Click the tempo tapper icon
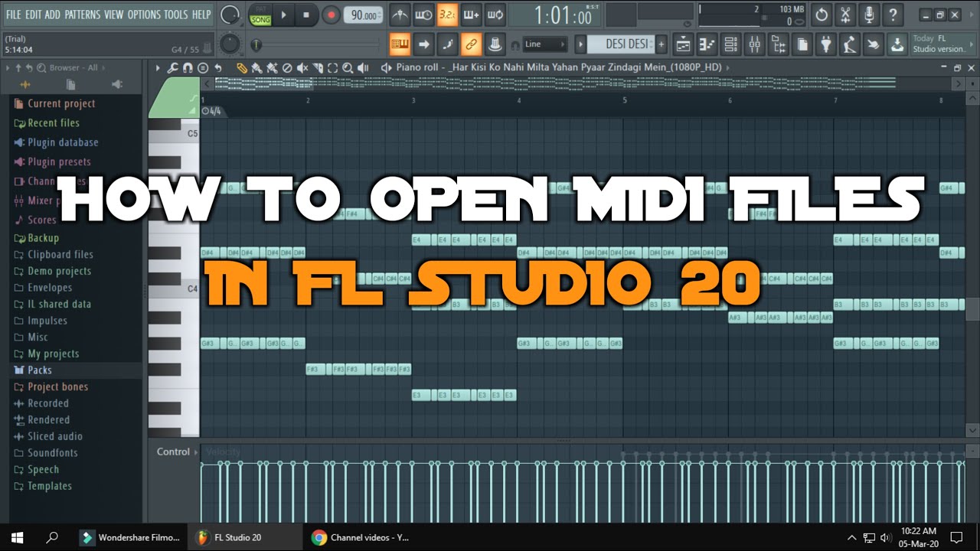This screenshot has width=980, height=551. click(850, 44)
